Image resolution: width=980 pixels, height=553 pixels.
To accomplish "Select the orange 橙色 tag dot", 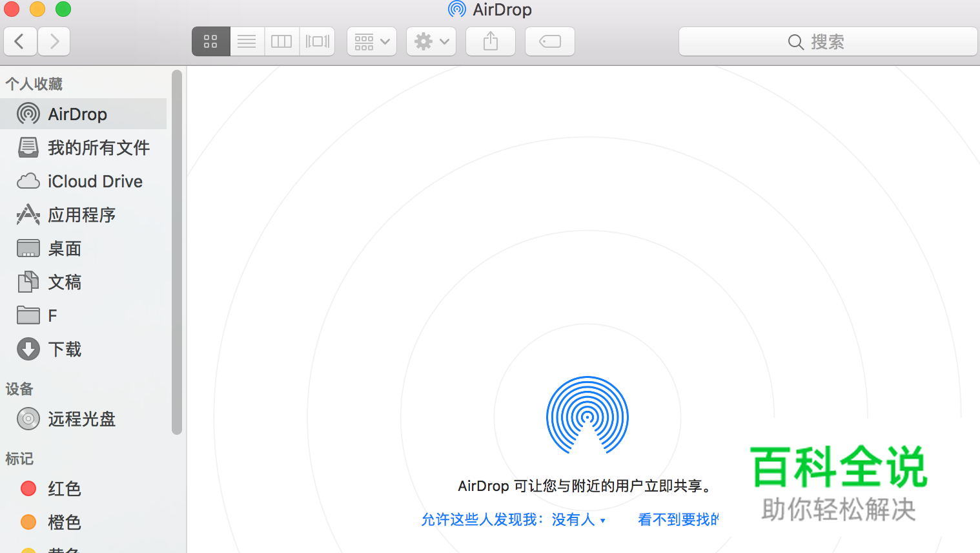I will (28, 522).
